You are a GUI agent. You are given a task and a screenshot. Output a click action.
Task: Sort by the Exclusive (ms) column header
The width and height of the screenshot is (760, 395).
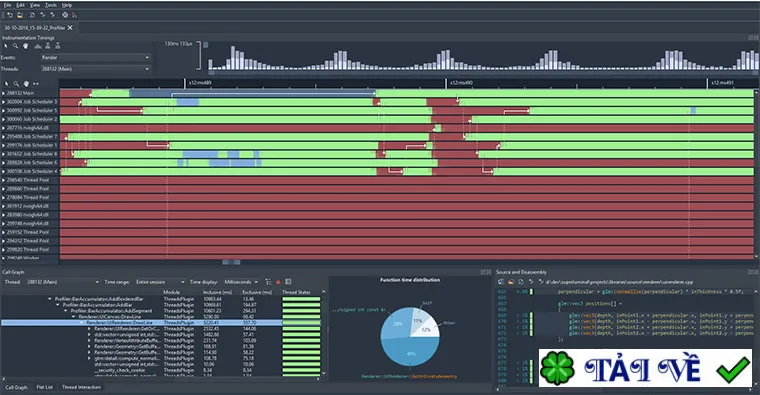click(x=257, y=292)
